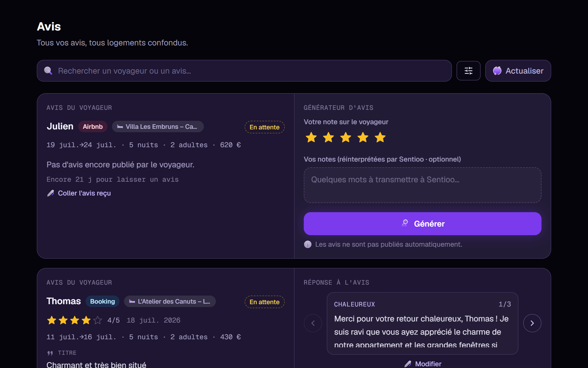This screenshot has height=368, width=588.
Task: Show next response suggestion with right chevron
Action: click(x=532, y=323)
